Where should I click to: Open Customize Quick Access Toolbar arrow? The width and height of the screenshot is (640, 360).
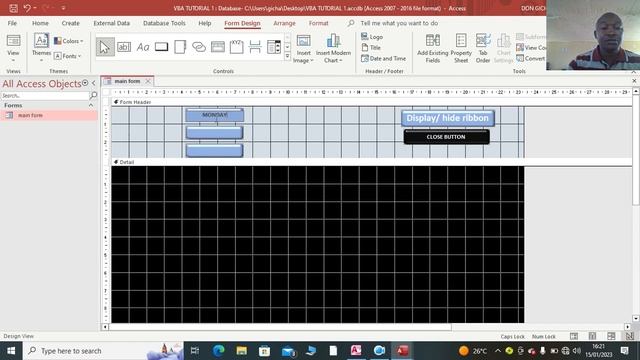click(x=63, y=8)
